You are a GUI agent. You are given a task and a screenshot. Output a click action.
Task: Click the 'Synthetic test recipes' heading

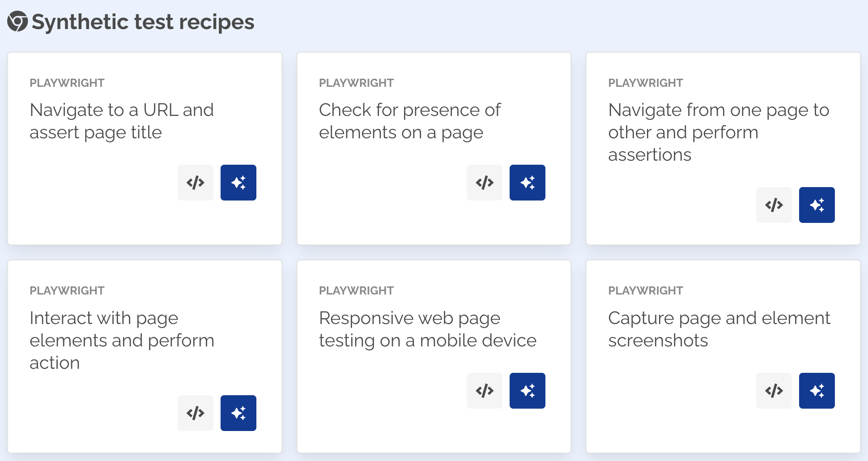pyautogui.click(x=143, y=21)
